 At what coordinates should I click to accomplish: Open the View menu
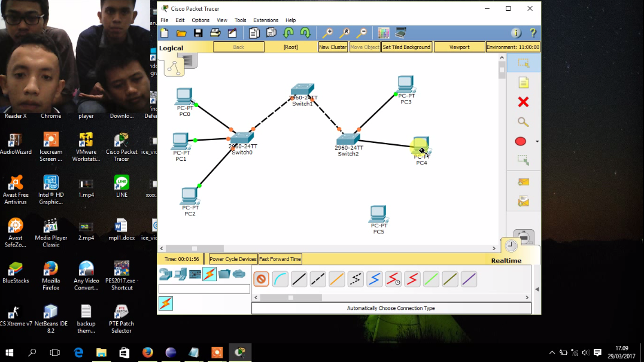point(222,20)
